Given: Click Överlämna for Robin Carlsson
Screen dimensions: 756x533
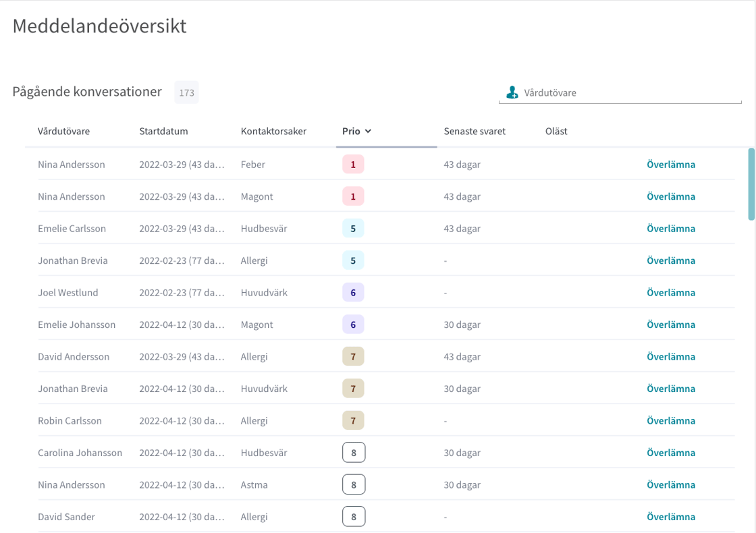Looking at the screenshot, I should click(671, 421).
